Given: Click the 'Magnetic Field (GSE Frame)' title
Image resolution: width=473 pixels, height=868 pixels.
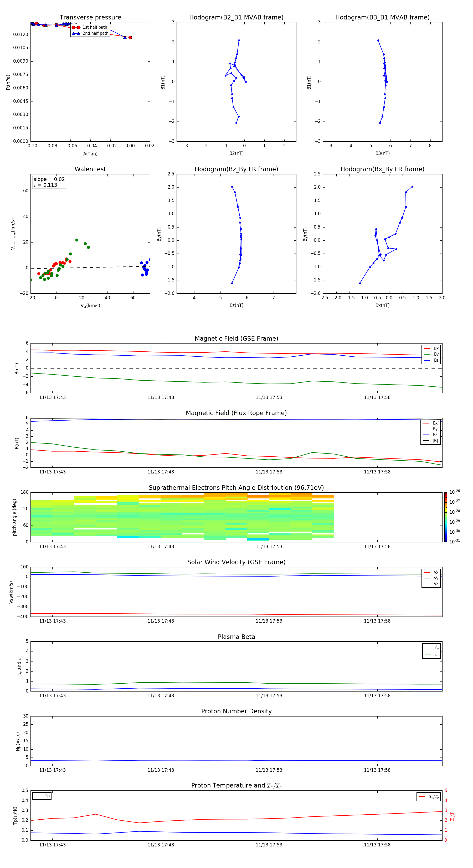Looking at the screenshot, I should 236,339.
